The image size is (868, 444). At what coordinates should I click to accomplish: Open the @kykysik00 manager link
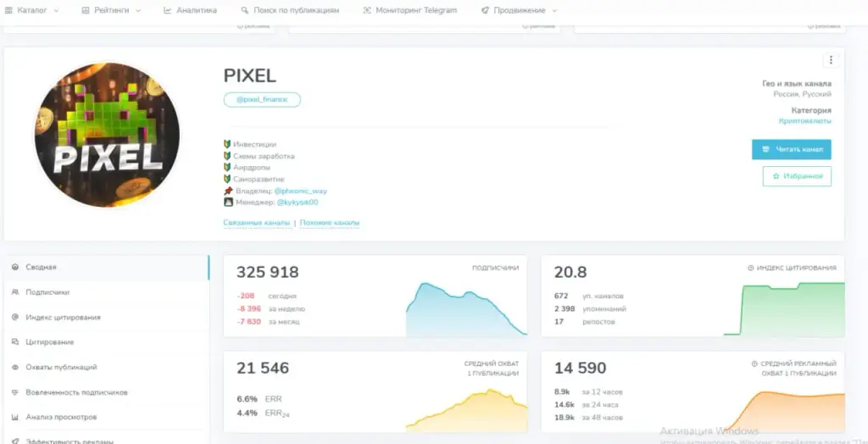click(298, 203)
